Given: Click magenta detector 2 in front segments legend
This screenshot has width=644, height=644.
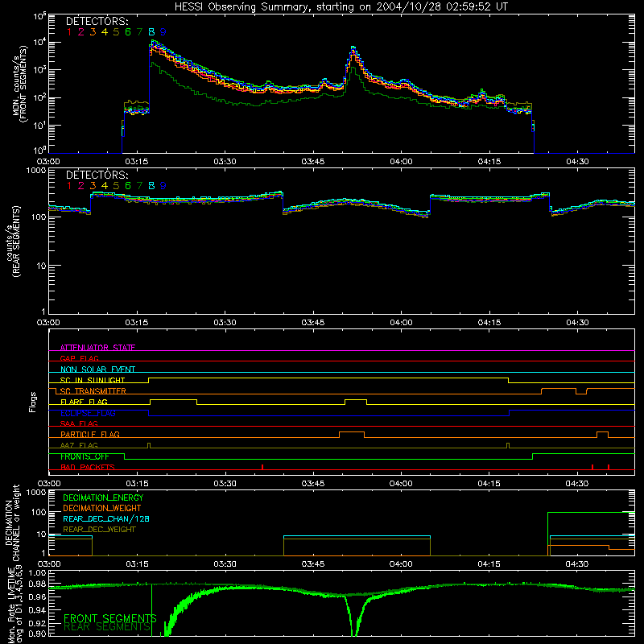Looking at the screenshot, I should (x=81, y=32).
